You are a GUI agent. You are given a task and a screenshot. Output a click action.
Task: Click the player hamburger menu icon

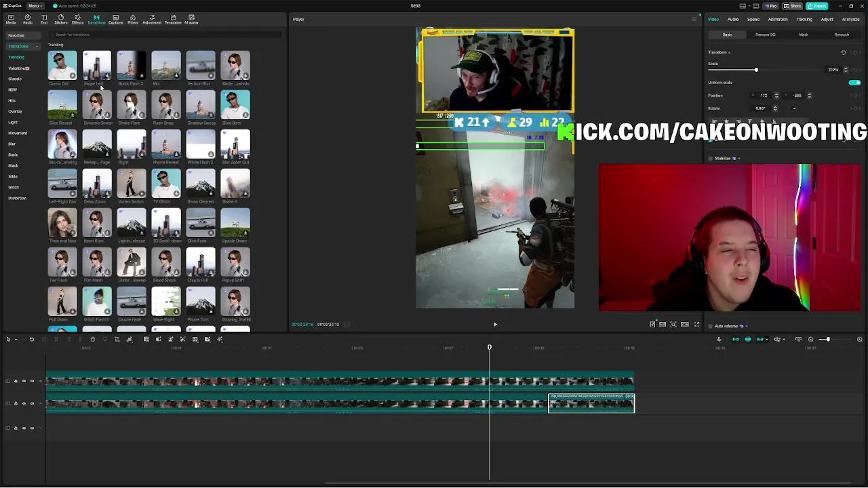(694, 19)
